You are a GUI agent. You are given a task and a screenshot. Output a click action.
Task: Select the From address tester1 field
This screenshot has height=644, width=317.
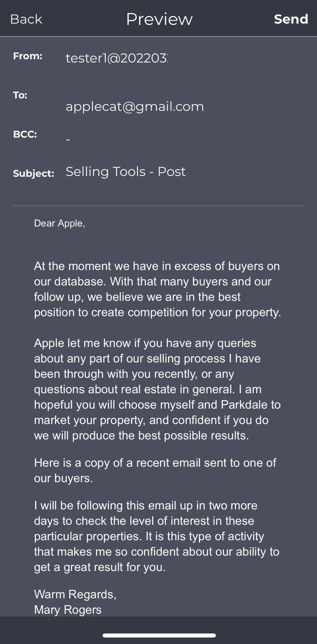click(x=117, y=58)
